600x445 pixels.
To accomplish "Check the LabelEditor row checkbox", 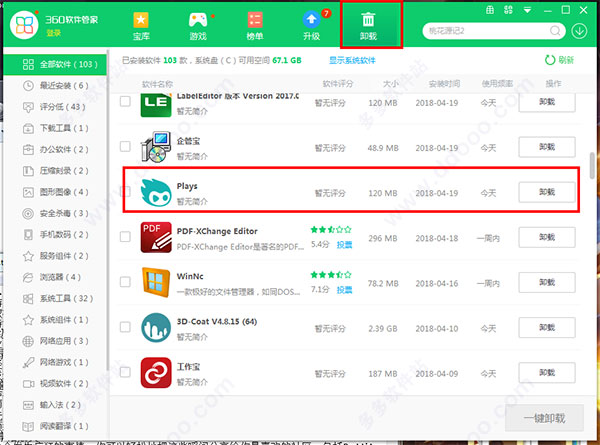I will pos(125,101).
